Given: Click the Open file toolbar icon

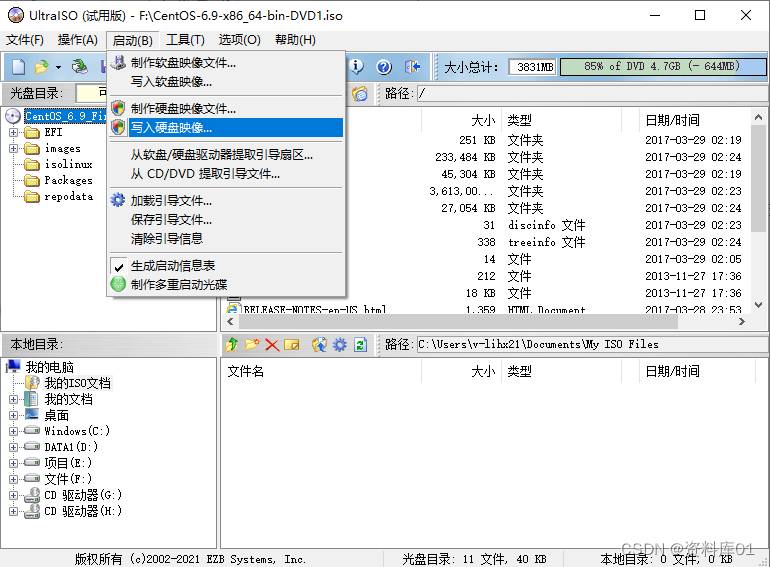Looking at the screenshot, I should (42, 66).
